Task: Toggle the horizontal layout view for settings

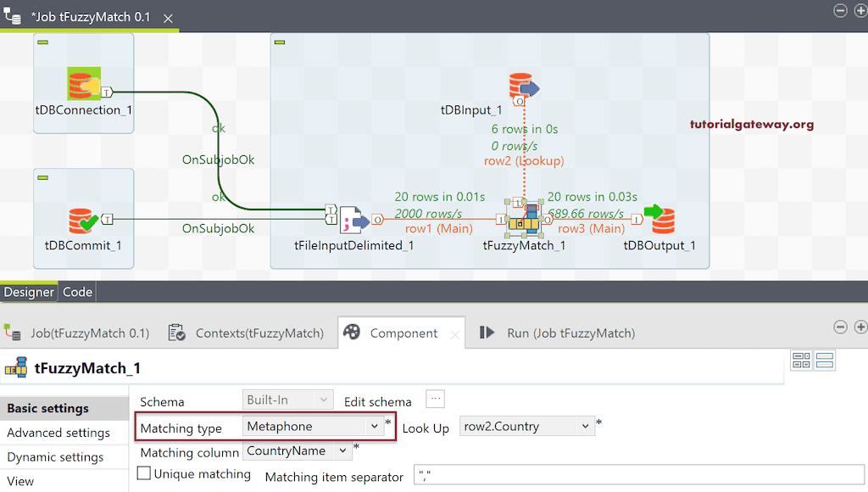Action: (824, 360)
